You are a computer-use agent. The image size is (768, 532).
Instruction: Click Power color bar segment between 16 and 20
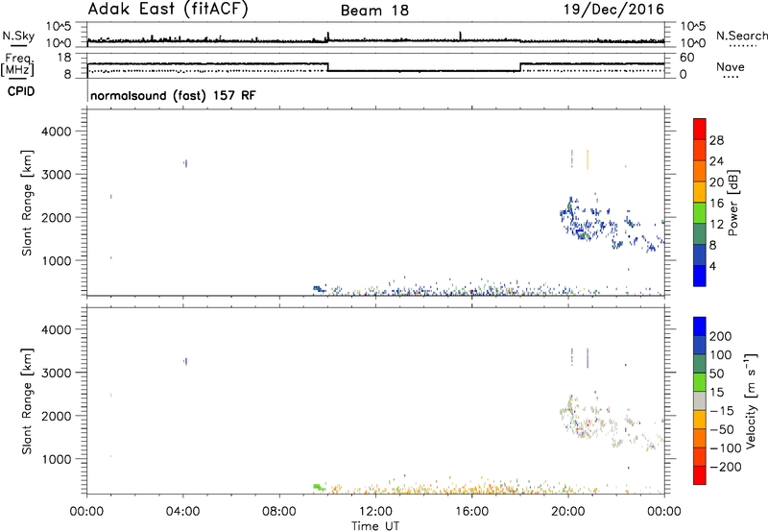click(x=700, y=192)
